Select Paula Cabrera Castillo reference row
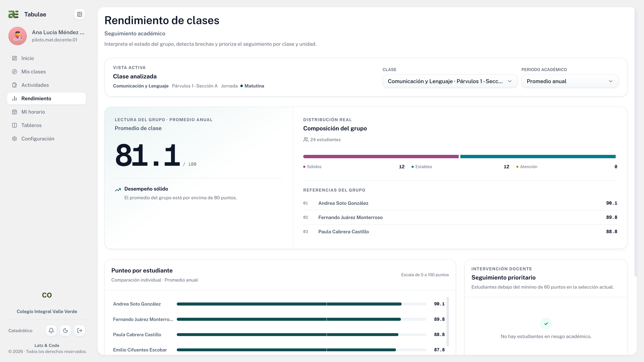 460,232
